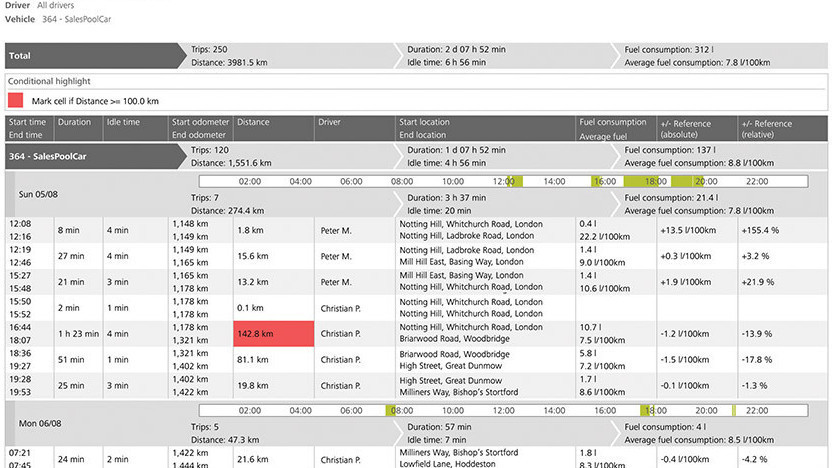Click the Driver column header
Viewport: 832px width, 468px height.
[329, 123]
